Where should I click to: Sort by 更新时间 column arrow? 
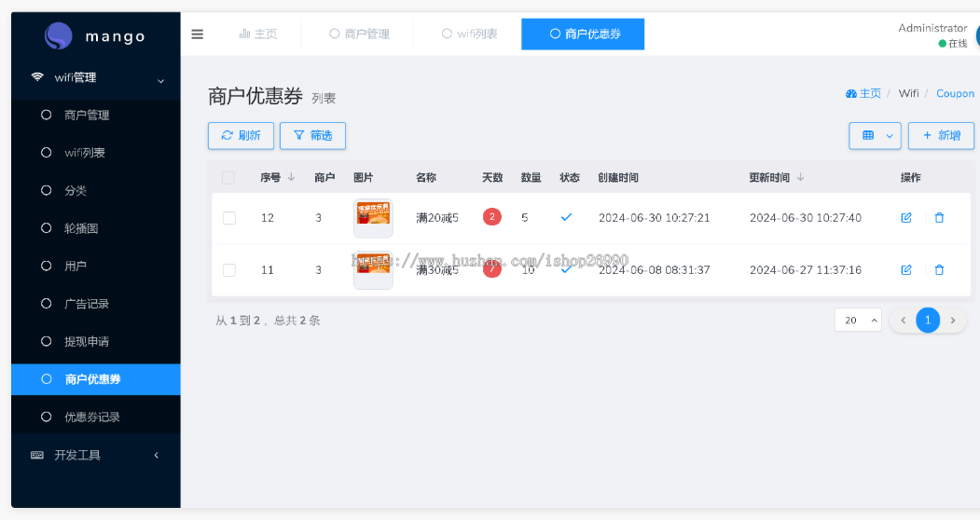(801, 177)
